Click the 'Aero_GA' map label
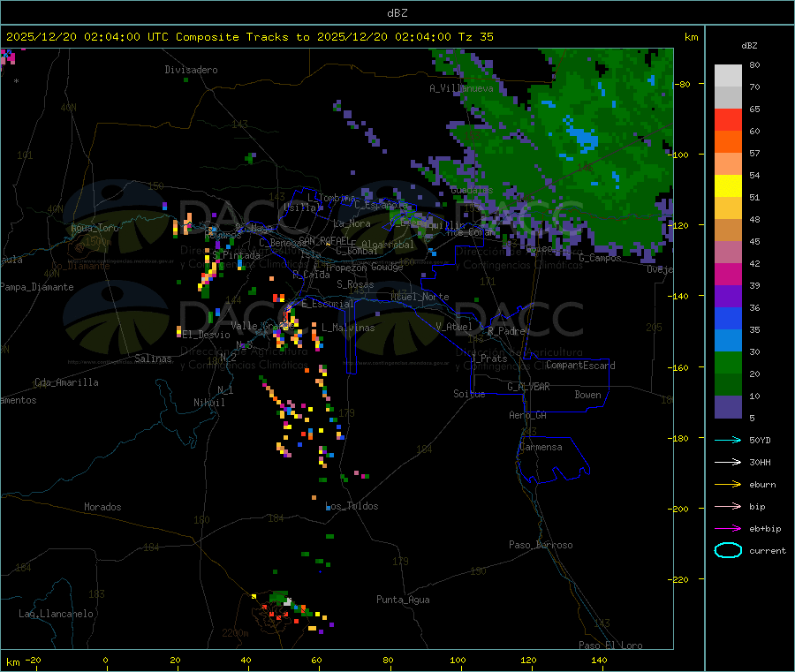 [528, 415]
